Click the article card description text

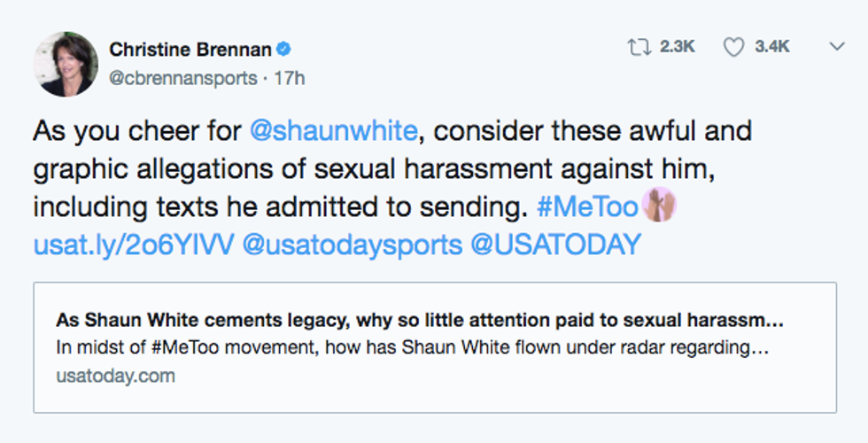(413, 347)
